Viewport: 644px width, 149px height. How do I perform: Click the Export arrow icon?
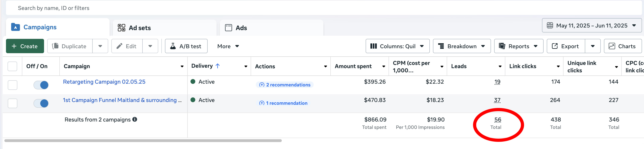point(555,46)
